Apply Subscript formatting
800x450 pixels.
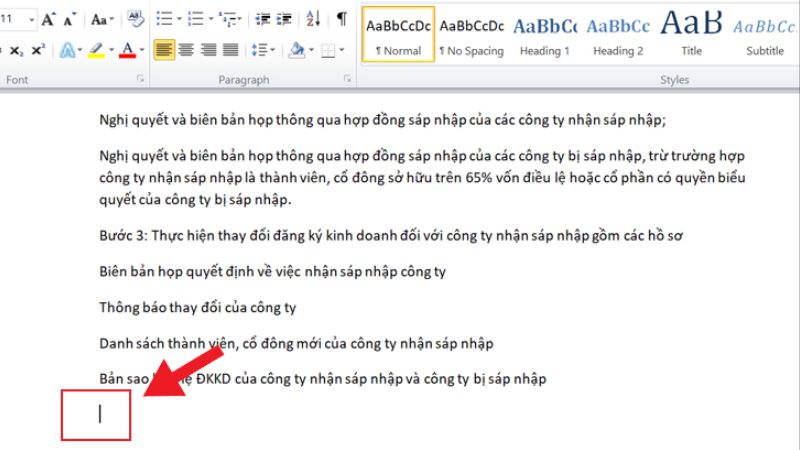tap(16, 51)
